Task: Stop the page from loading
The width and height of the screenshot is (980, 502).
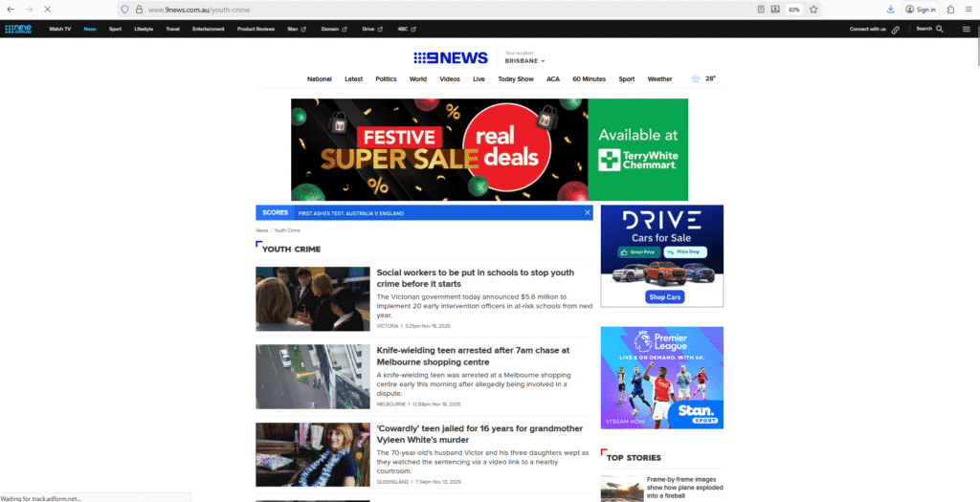Action: (48, 10)
